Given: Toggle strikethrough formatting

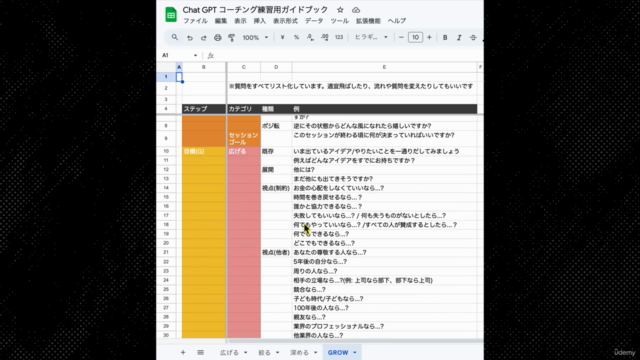Looking at the screenshot, I should [x=473, y=38].
